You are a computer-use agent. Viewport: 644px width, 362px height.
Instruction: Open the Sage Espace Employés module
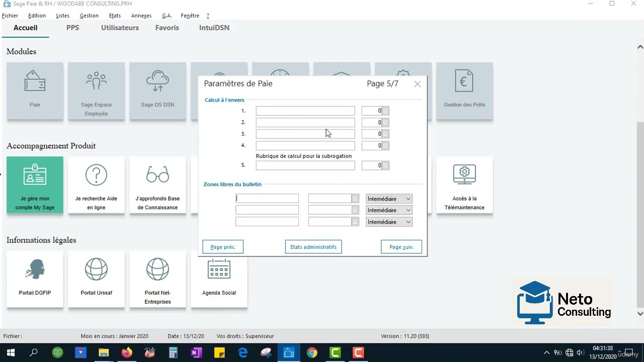(x=96, y=91)
